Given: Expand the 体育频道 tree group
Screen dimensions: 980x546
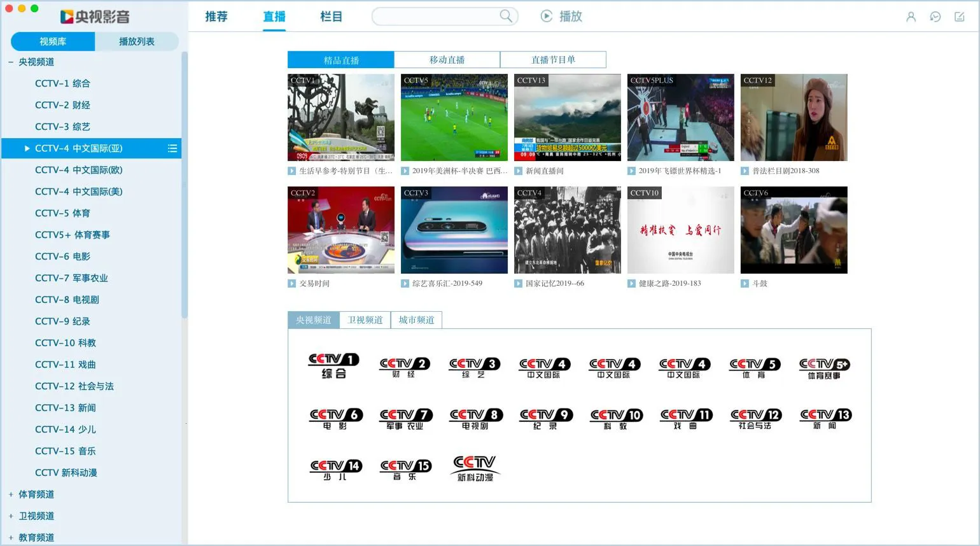Looking at the screenshot, I should 11,494.
